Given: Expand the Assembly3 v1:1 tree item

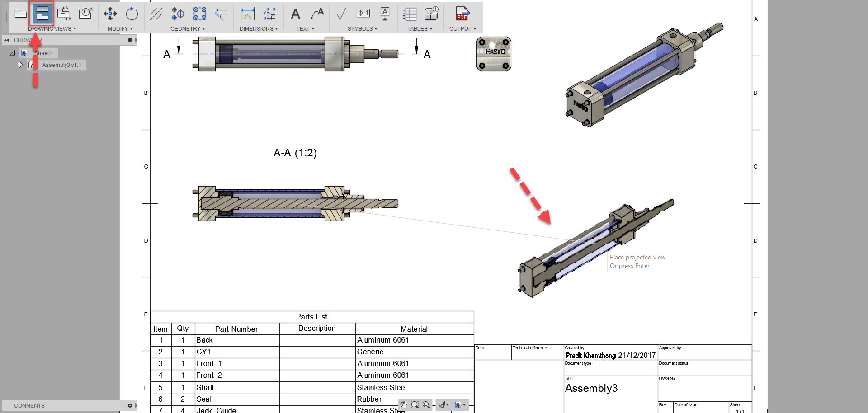Looking at the screenshot, I should 20,65.
